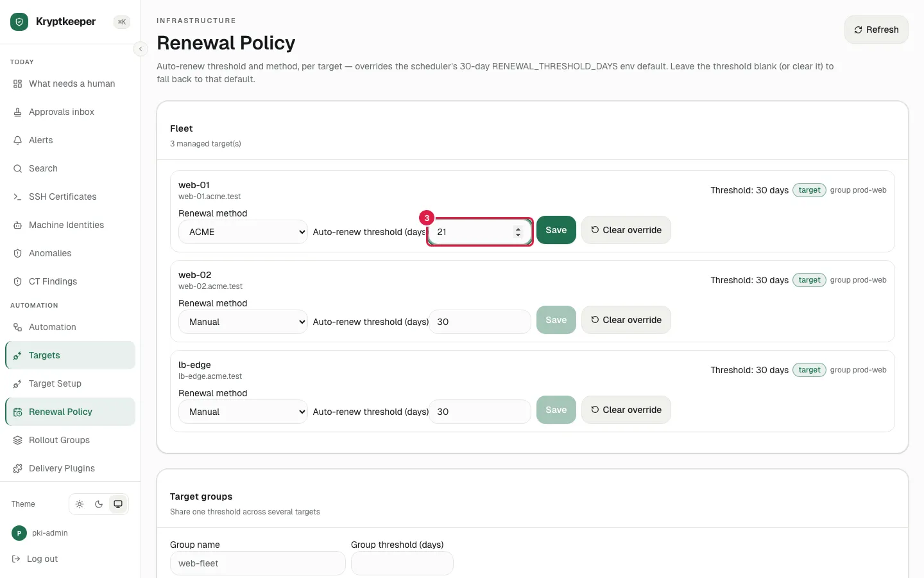
Task: Select system theme monitor option
Action: coord(118,504)
